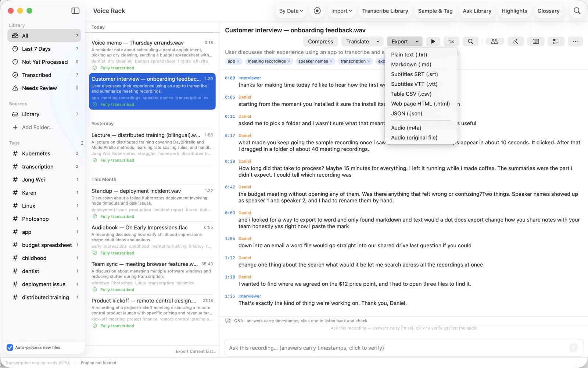Click the record circle button
Image resolution: width=588 pixels, height=368 pixels.
pos(317,11)
